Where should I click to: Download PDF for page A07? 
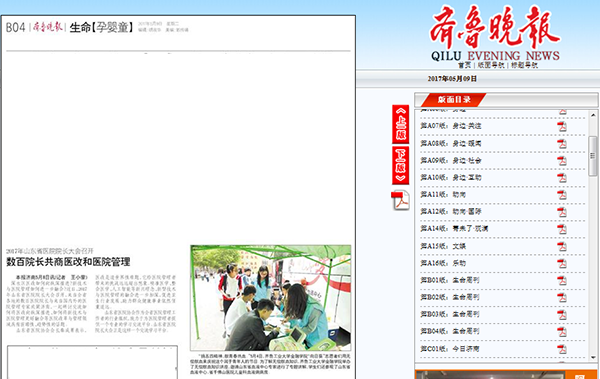click(562, 127)
